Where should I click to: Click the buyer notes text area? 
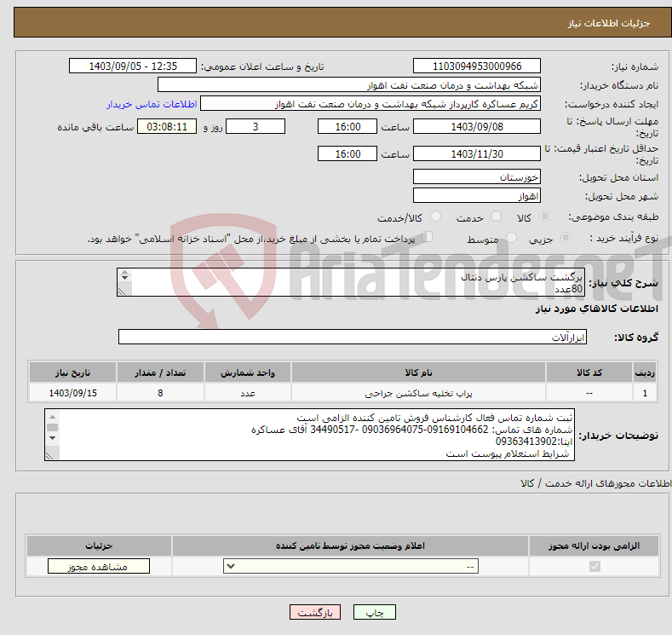309,435
